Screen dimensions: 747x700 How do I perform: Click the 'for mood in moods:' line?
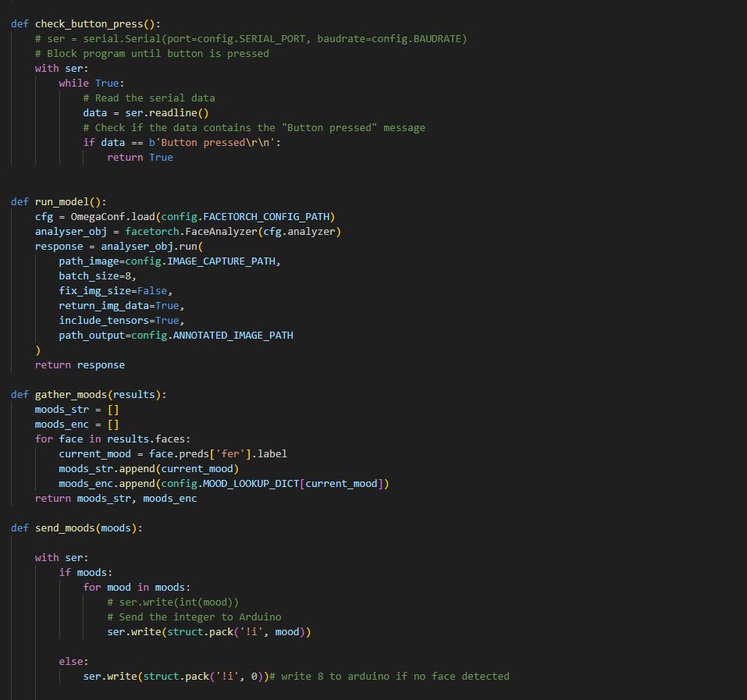pyautogui.click(x=137, y=587)
